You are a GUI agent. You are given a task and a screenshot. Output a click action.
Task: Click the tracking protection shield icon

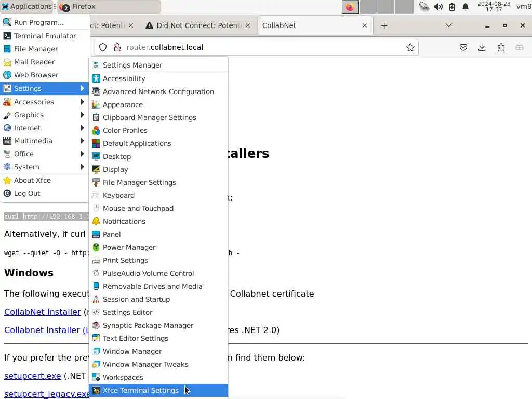point(103,47)
